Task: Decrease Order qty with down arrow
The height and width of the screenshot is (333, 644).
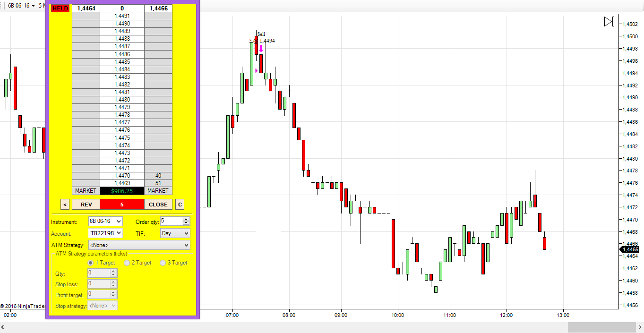Action: click(186, 223)
